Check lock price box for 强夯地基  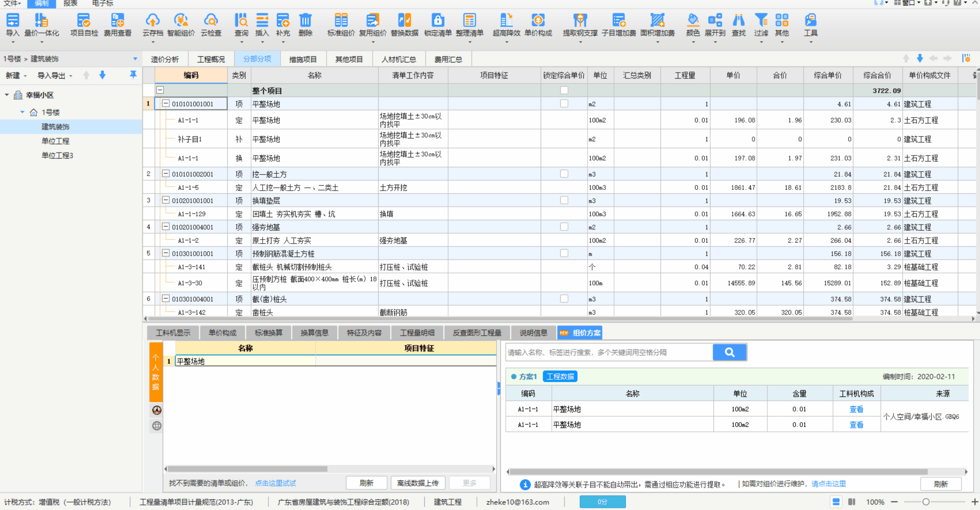[x=564, y=227]
